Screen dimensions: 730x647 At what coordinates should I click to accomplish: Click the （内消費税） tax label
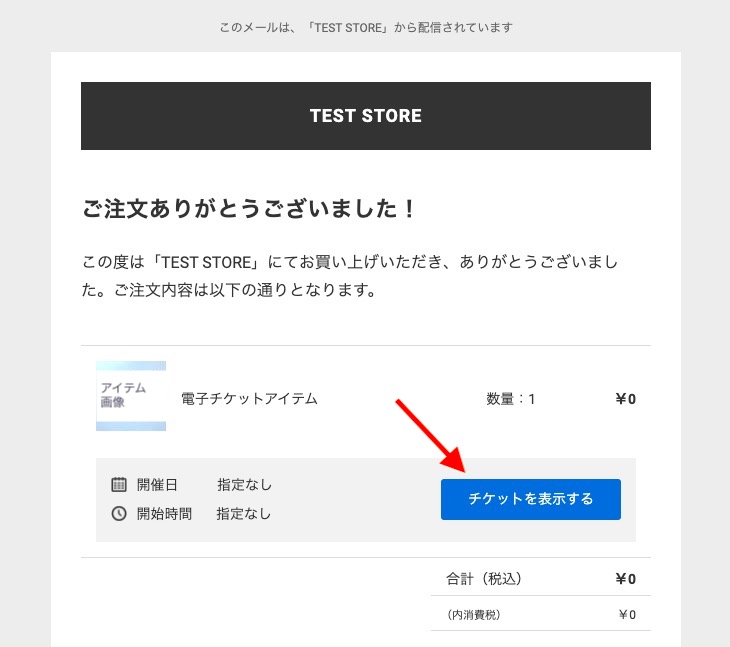(474, 615)
